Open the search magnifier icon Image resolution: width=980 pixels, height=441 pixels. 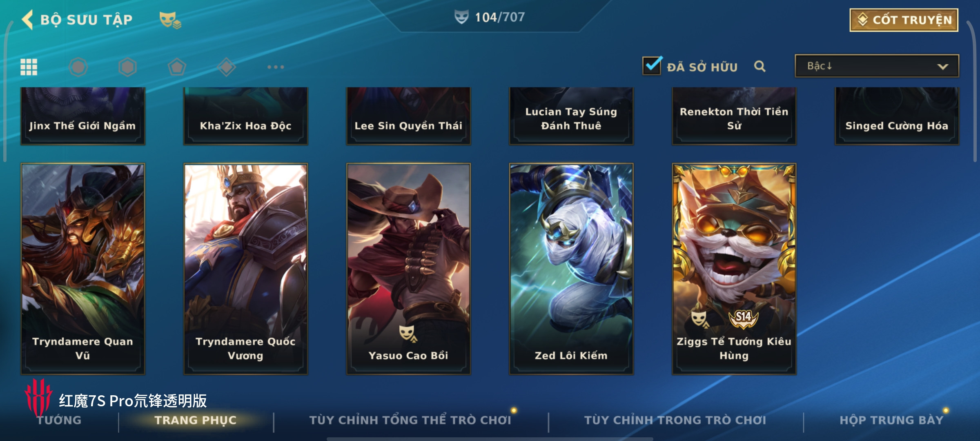click(759, 66)
